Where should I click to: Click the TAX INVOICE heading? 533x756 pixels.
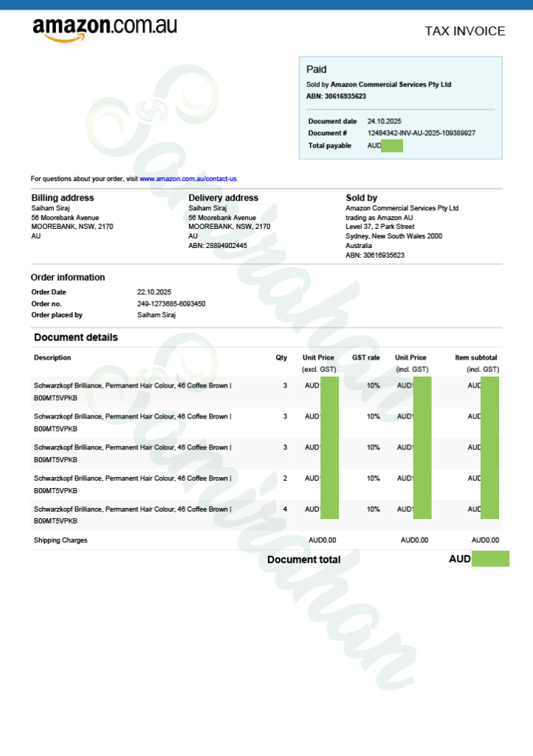(464, 31)
